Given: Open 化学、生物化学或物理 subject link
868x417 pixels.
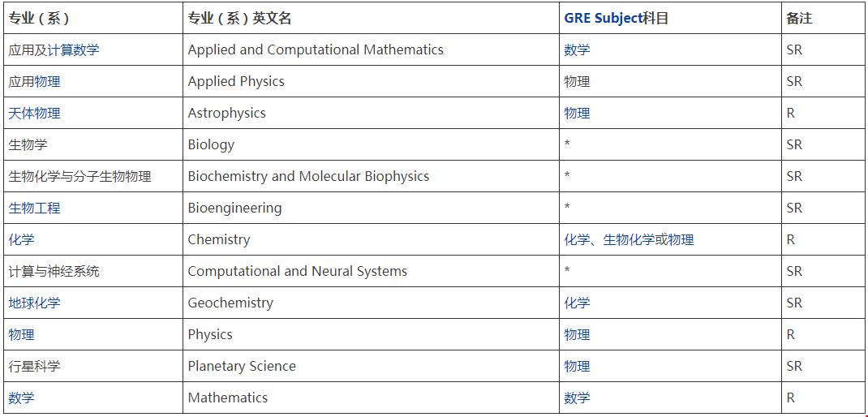Looking at the screenshot, I should pos(629,240).
